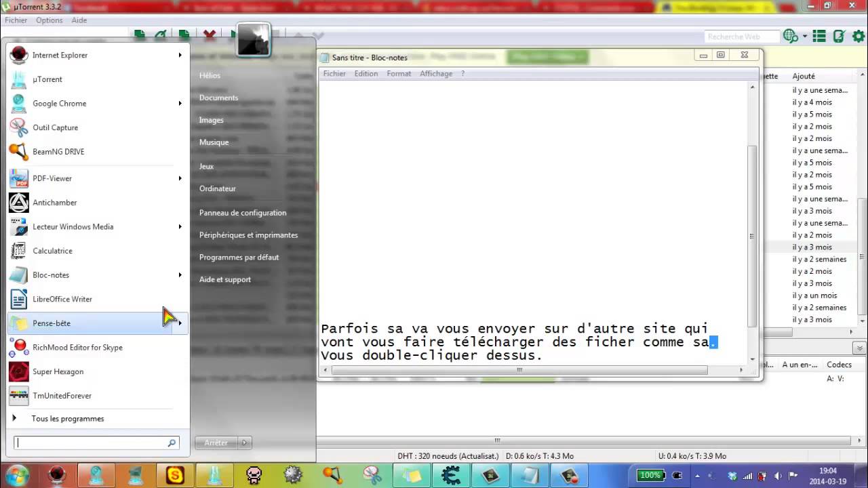Click the battery 100% indicator
The image size is (868, 488).
650,475
